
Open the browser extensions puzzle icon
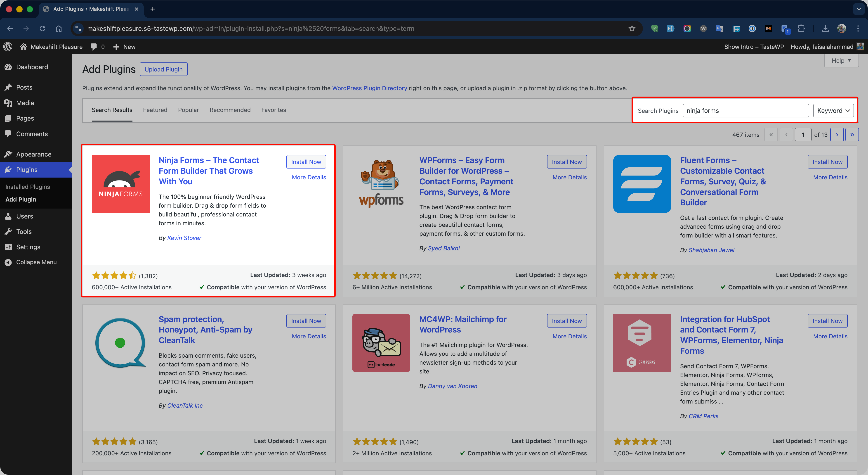pyautogui.click(x=802, y=29)
